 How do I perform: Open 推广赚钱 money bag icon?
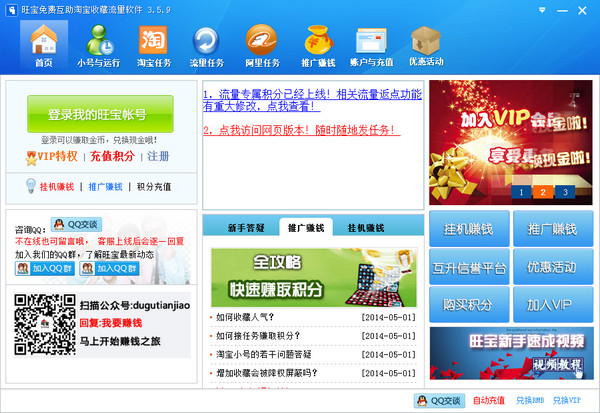tap(318, 45)
